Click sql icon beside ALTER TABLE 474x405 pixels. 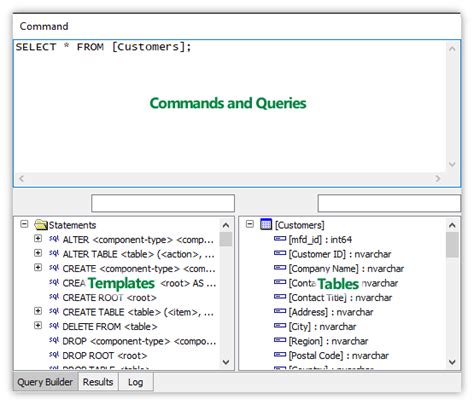(54, 253)
